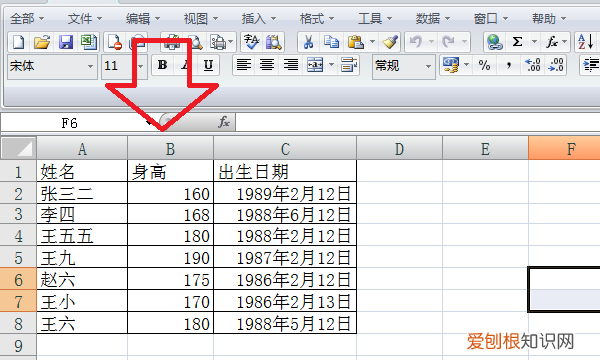Image resolution: width=600 pixels, height=360 pixels.
Task: Open the 帮助 menu
Action: (x=549, y=18)
